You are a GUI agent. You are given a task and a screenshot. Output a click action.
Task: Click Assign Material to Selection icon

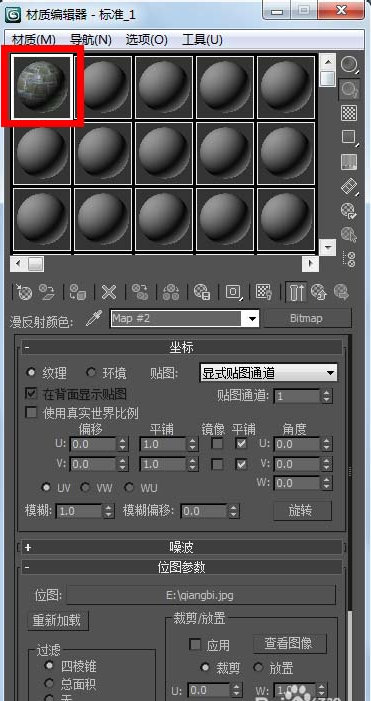pos(78,292)
